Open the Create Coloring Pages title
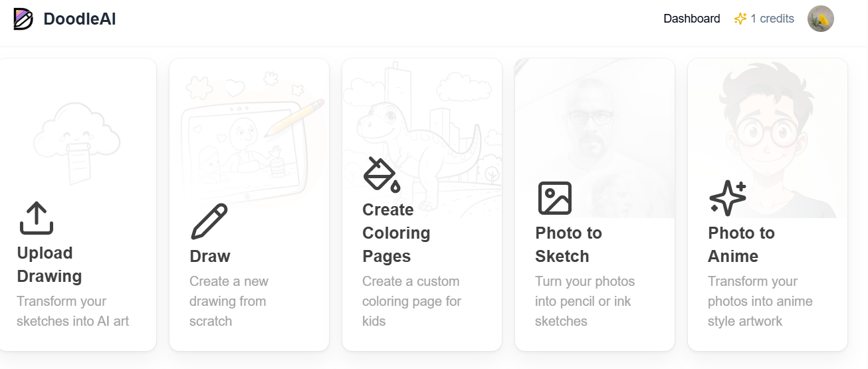Image resolution: width=868 pixels, height=369 pixels. [396, 233]
